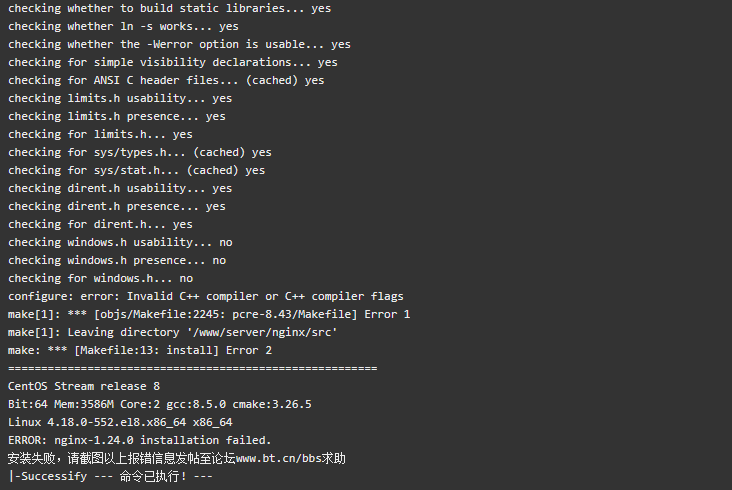This screenshot has height=490, width=732.
Task: Click the CentOS Stream release 8 line
Action: (x=84, y=386)
